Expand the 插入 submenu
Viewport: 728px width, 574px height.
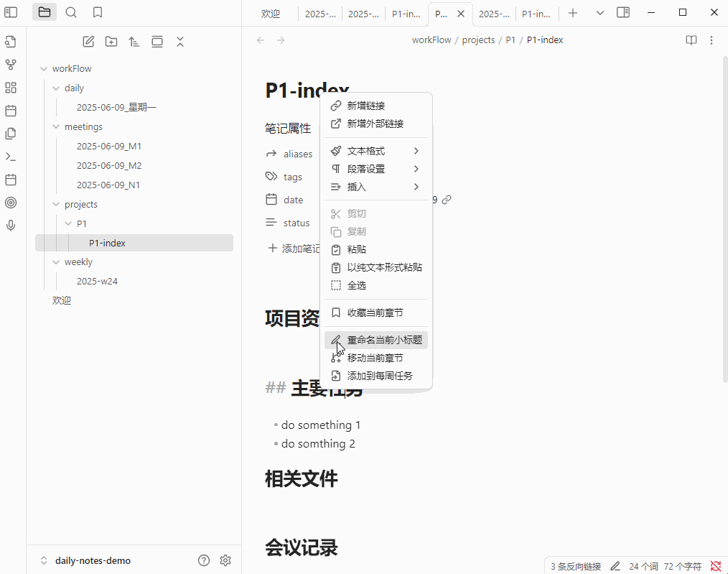click(x=376, y=187)
